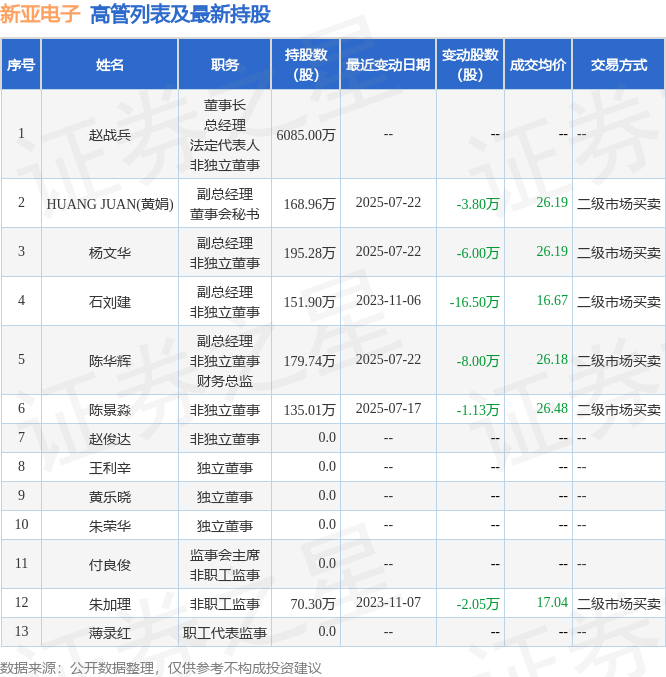Select the 持股数(股) column header
Image resolution: width=666 pixels, height=677 pixels.
pos(306,65)
